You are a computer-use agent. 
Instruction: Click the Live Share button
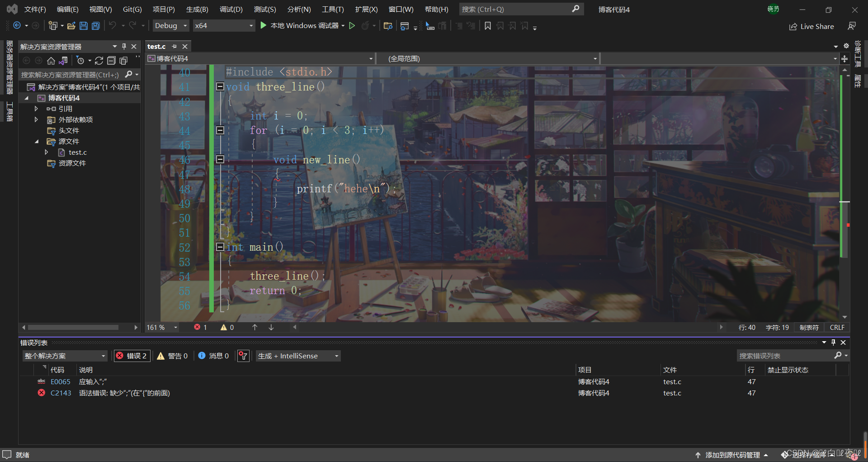(x=811, y=26)
